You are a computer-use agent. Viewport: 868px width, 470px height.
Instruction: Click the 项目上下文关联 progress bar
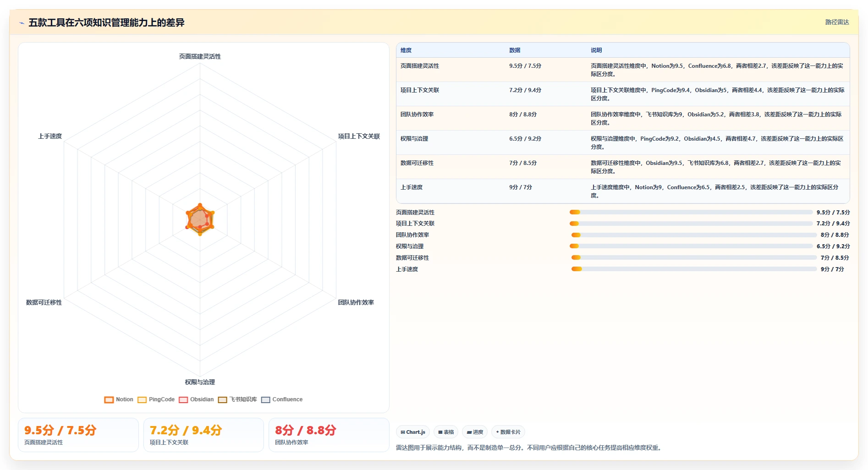point(691,224)
